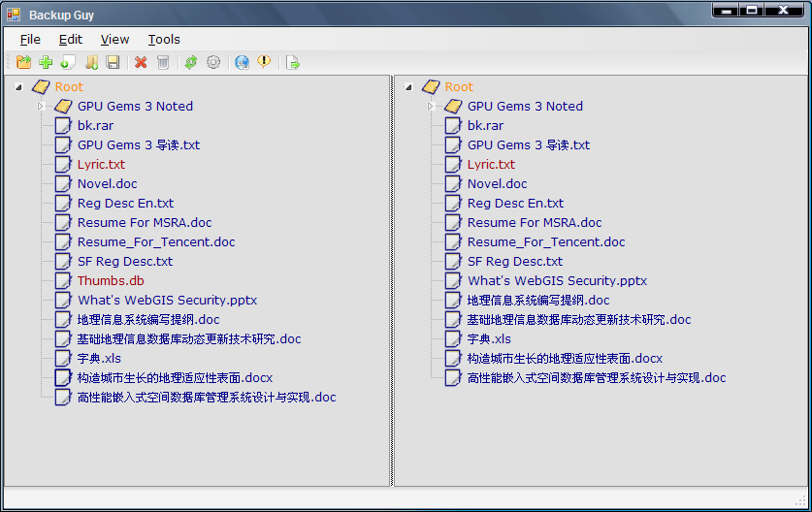Click the trash can icon
812x512 pixels.
pyautogui.click(x=163, y=63)
